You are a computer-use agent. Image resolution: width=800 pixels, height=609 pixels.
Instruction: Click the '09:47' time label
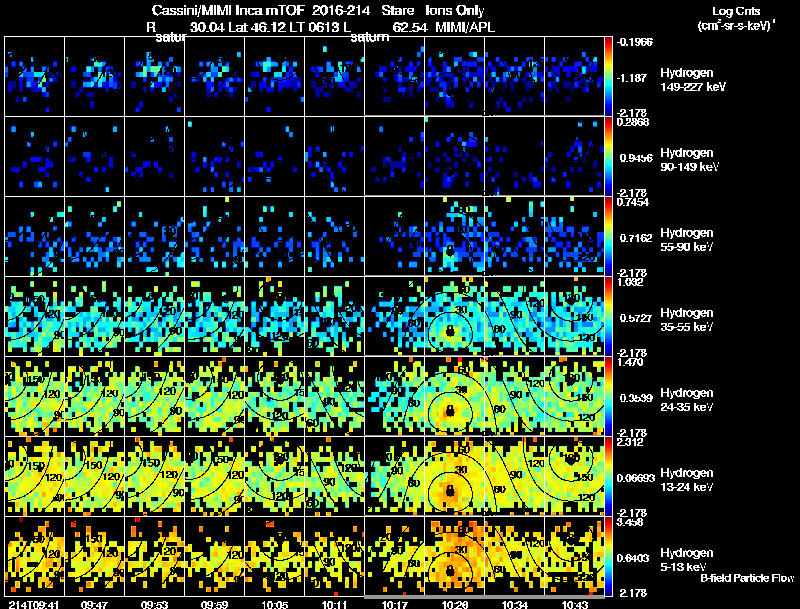(x=94, y=605)
